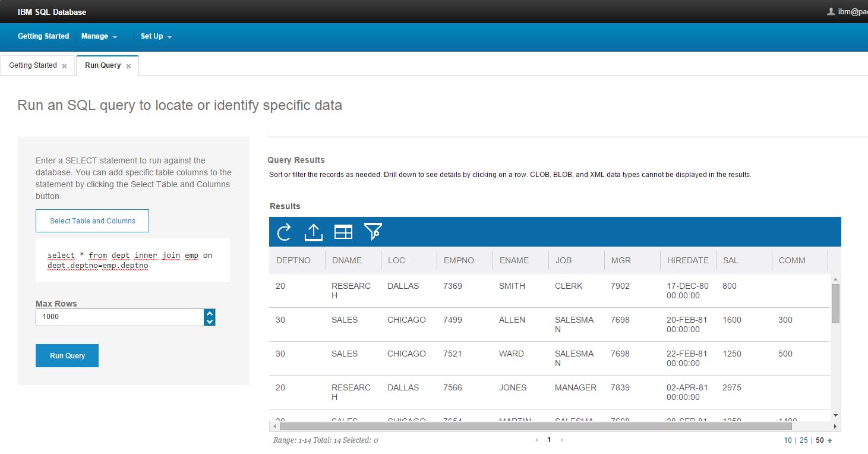Click the Run Query button
The height and width of the screenshot is (454, 868).
(67, 355)
